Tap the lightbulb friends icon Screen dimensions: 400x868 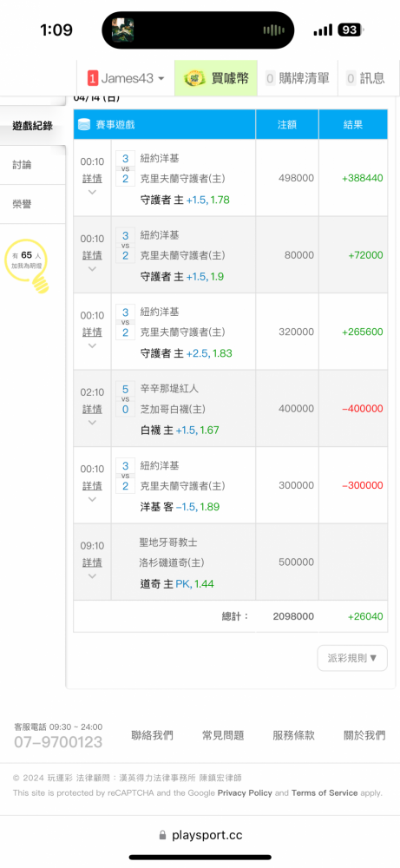coord(27,266)
